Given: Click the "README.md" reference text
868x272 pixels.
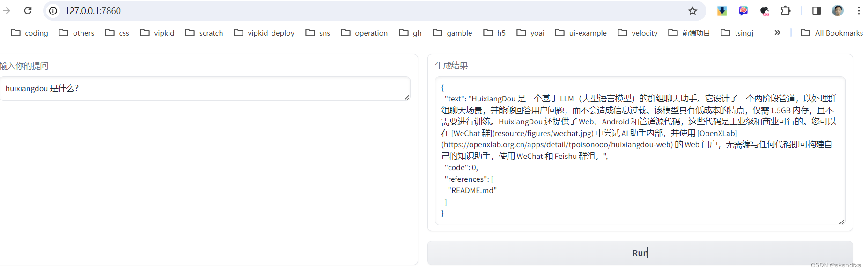Looking at the screenshot, I should [x=472, y=190].
